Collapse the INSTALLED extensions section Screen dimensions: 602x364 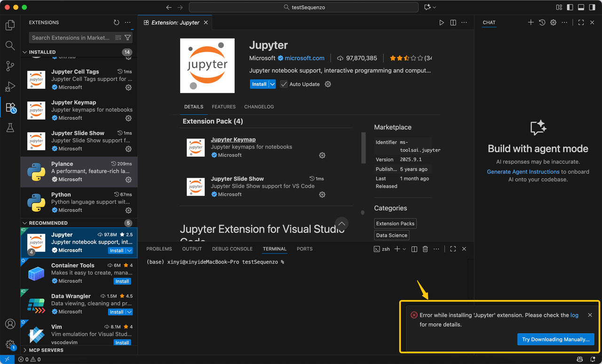coord(25,52)
